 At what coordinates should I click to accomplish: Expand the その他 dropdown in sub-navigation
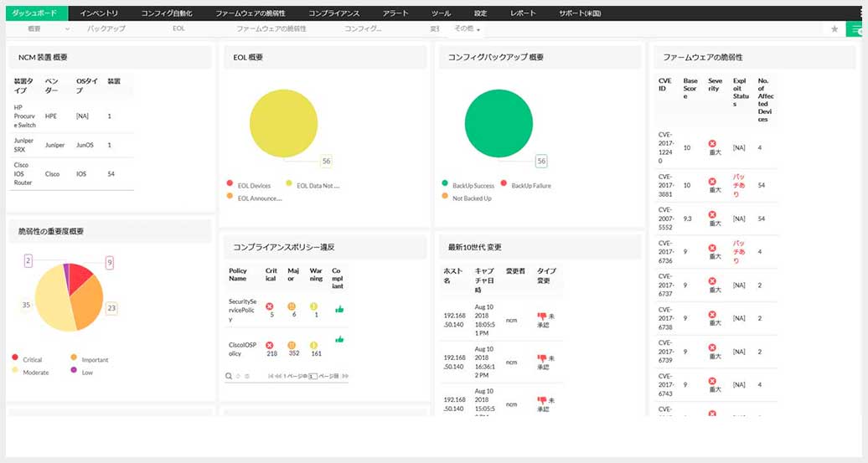(x=467, y=28)
